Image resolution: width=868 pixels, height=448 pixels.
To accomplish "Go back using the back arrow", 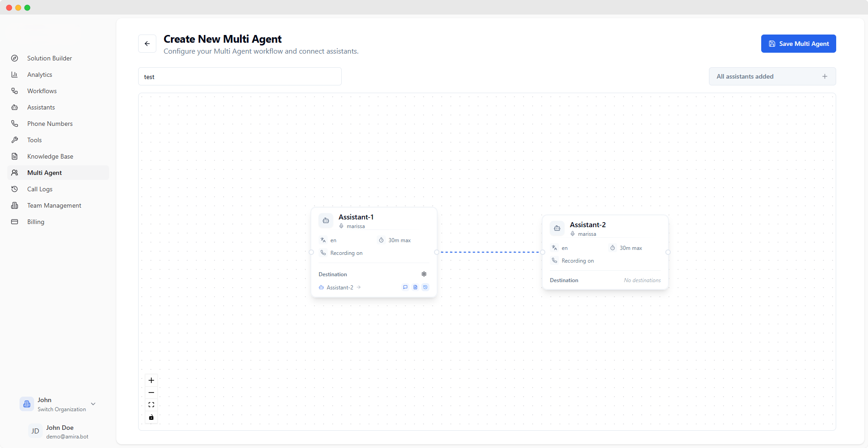I will coord(147,43).
